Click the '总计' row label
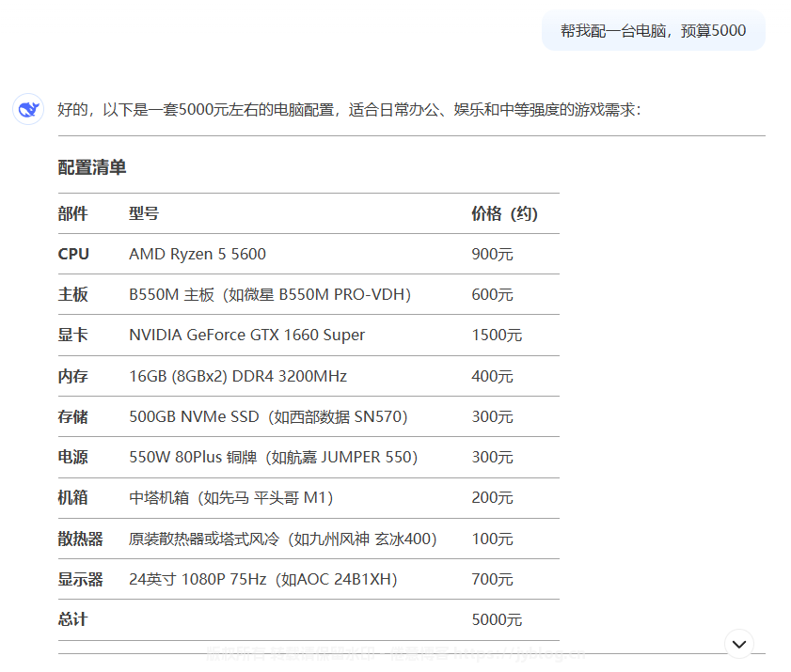 tap(73, 619)
